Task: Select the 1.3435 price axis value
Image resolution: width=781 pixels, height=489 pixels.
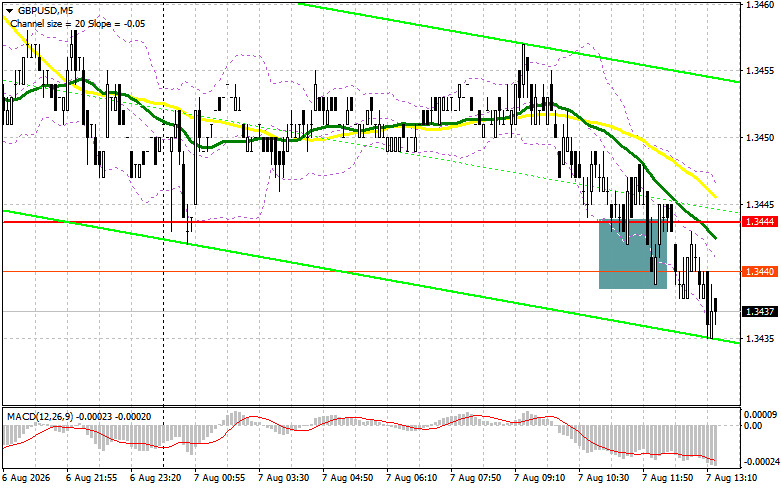Action: [x=760, y=339]
